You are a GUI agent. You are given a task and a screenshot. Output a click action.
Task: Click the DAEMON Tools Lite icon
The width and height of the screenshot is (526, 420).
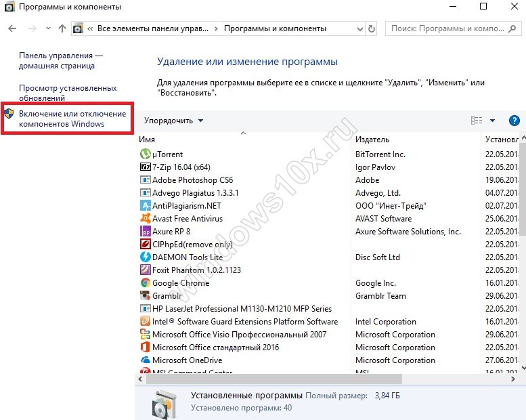(x=145, y=257)
